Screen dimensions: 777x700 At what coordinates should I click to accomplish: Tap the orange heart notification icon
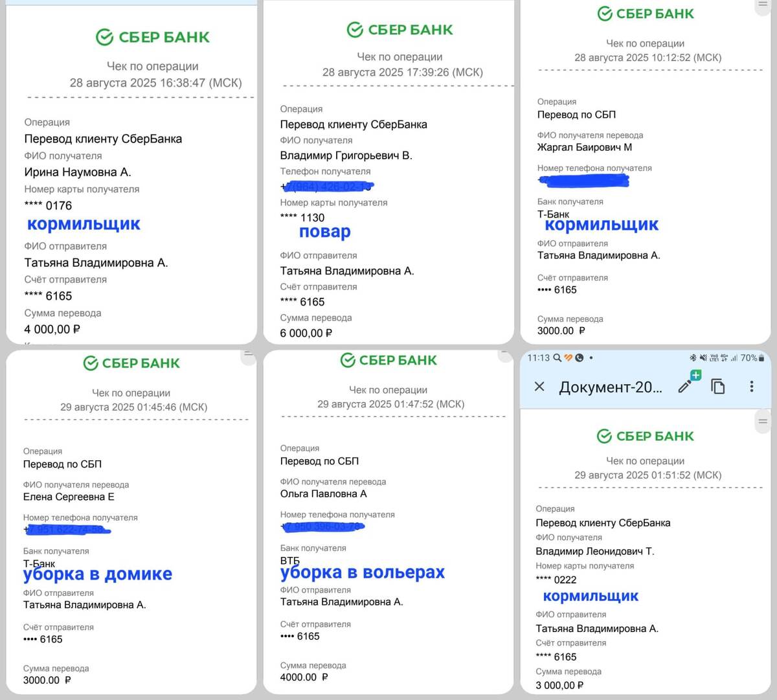click(x=569, y=357)
